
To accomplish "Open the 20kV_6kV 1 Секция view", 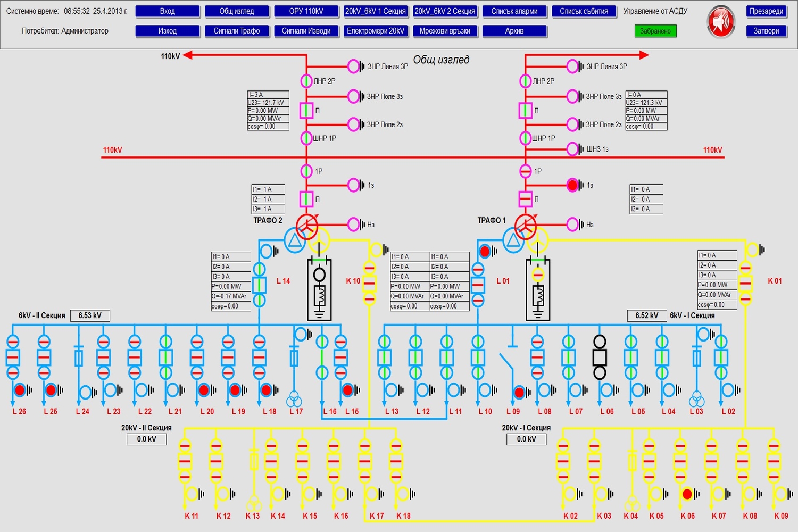I will [375, 11].
